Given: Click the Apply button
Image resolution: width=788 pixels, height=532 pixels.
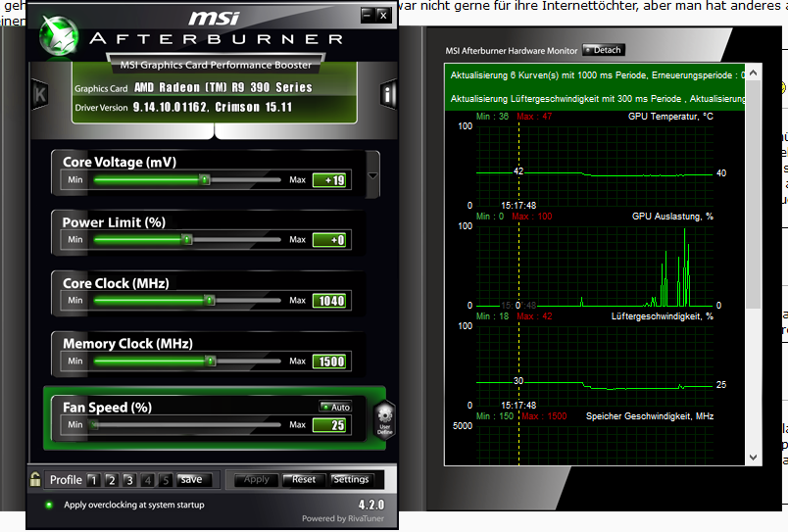Looking at the screenshot, I should tap(257, 480).
